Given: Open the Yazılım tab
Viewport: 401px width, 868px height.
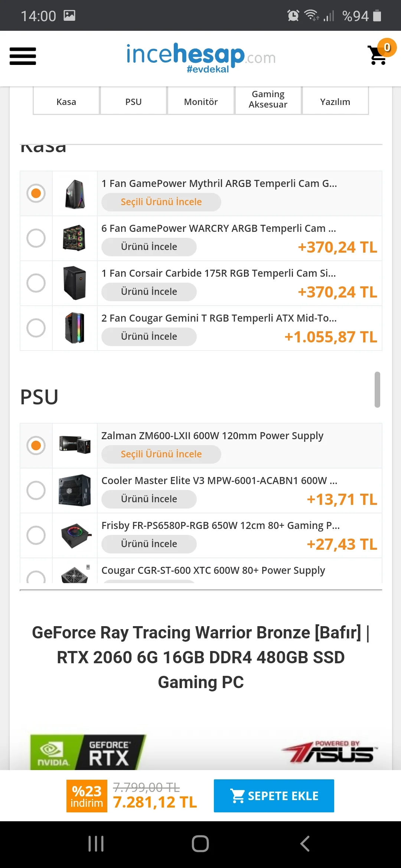Looking at the screenshot, I should [x=335, y=101].
